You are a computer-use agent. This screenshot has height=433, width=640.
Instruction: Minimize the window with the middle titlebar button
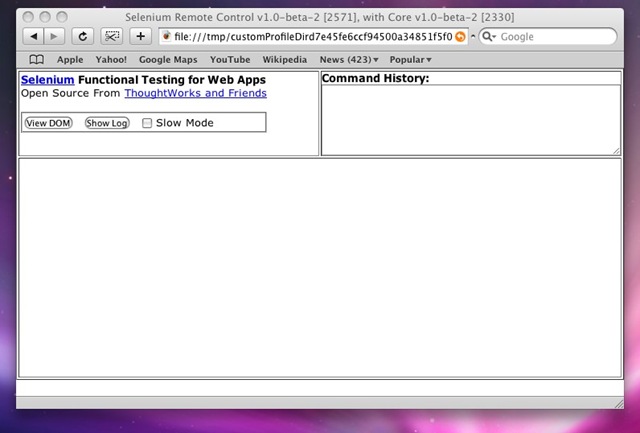[x=45, y=17]
